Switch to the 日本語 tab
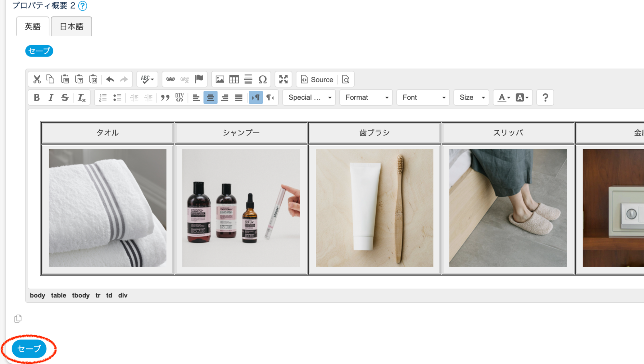This screenshot has height=364, width=644. [x=72, y=26]
